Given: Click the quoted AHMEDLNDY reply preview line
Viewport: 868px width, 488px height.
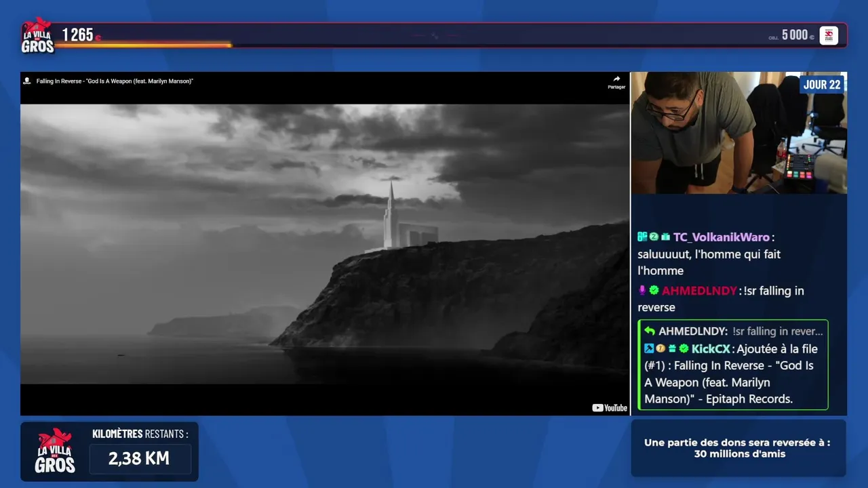Looking at the screenshot, I should (x=734, y=331).
